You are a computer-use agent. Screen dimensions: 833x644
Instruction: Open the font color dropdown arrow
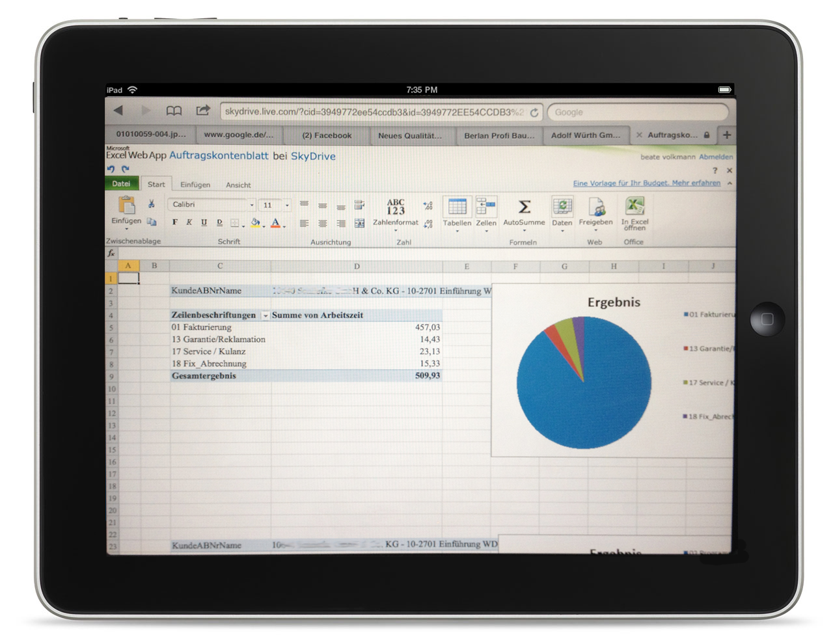coord(284,226)
